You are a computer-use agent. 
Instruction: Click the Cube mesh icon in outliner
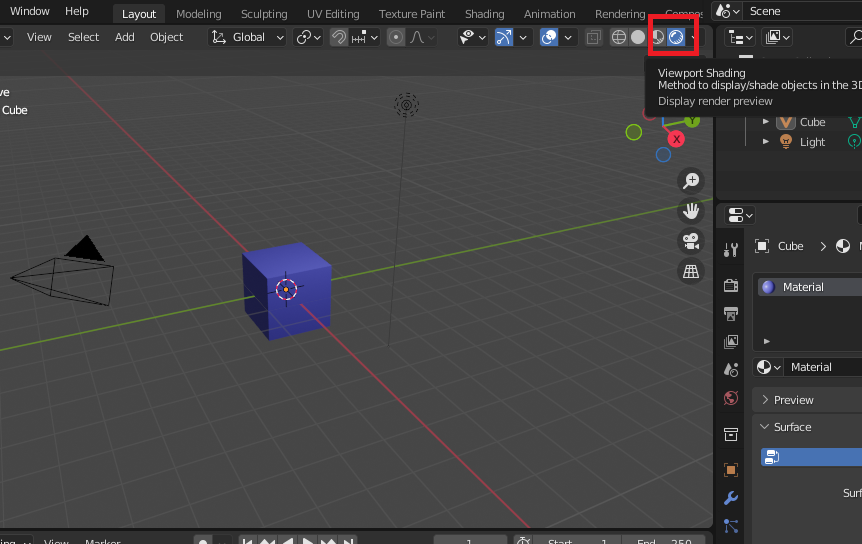pos(786,122)
